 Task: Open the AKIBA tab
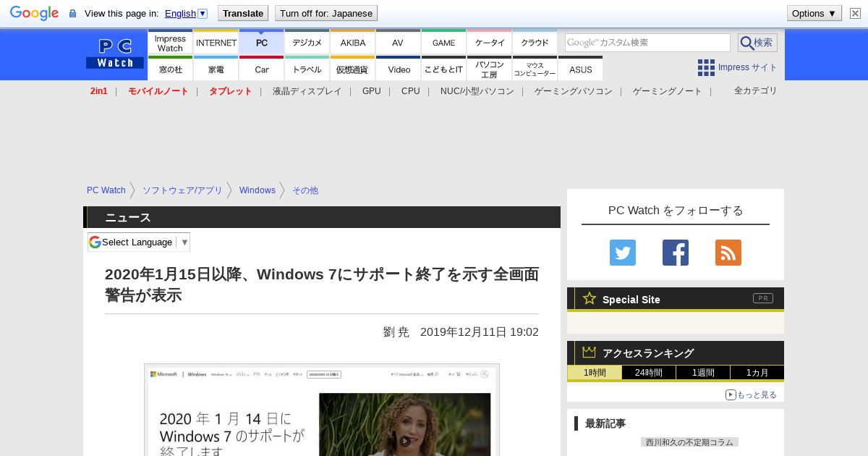(352, 43)
